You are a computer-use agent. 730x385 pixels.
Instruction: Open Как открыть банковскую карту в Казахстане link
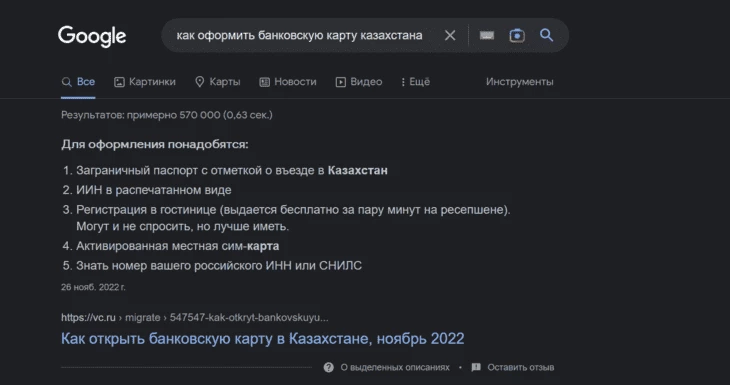(263, 338)
